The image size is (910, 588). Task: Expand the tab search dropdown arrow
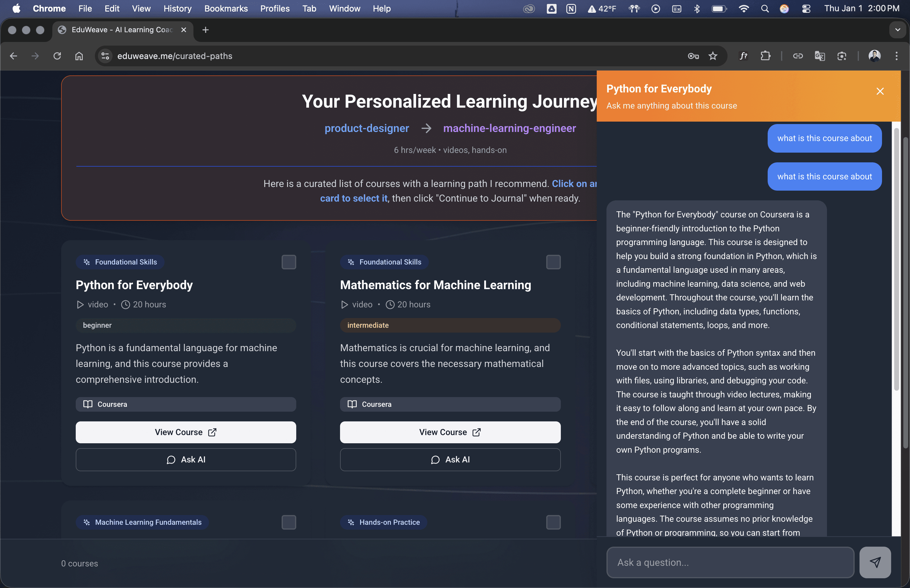coord(898,30)
